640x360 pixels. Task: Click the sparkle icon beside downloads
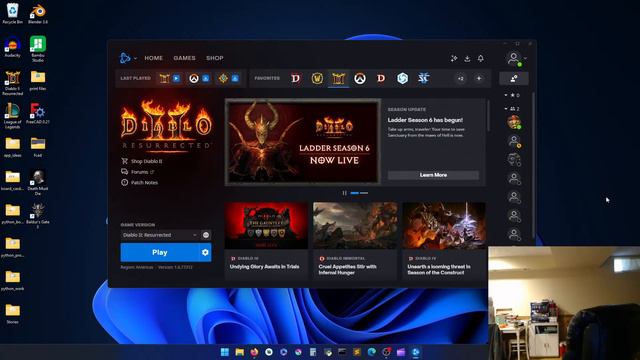click(454, 59)
